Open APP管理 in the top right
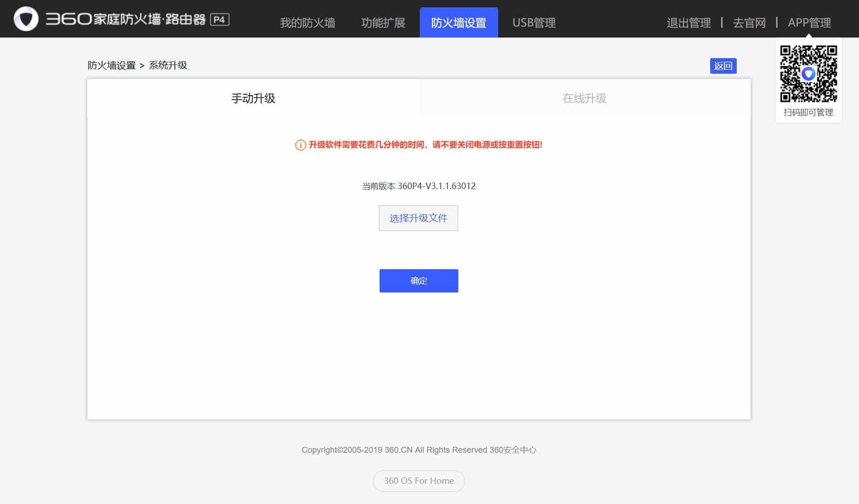Image resolution: width=859 pixels, height=504 pixels. tap(810, 23)
